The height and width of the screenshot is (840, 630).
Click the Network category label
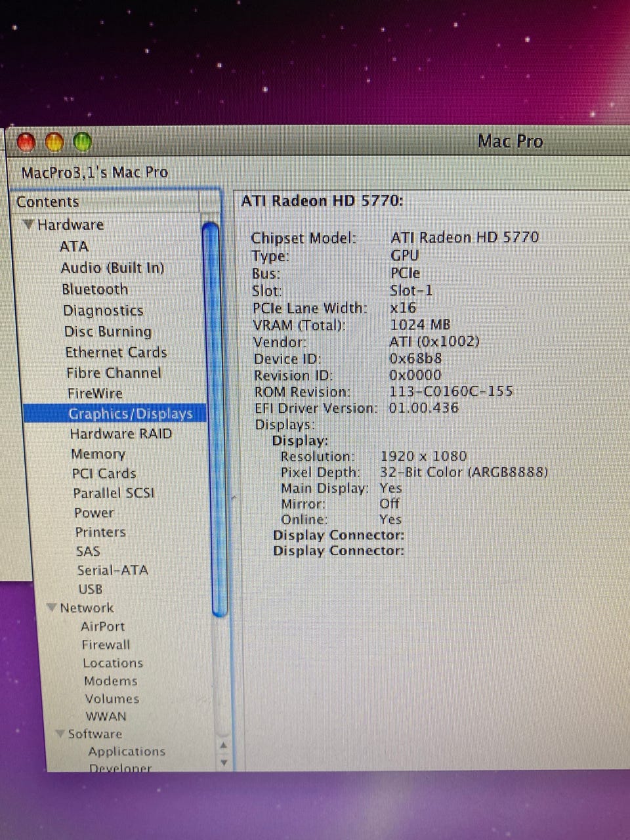(x=87, y=608)
